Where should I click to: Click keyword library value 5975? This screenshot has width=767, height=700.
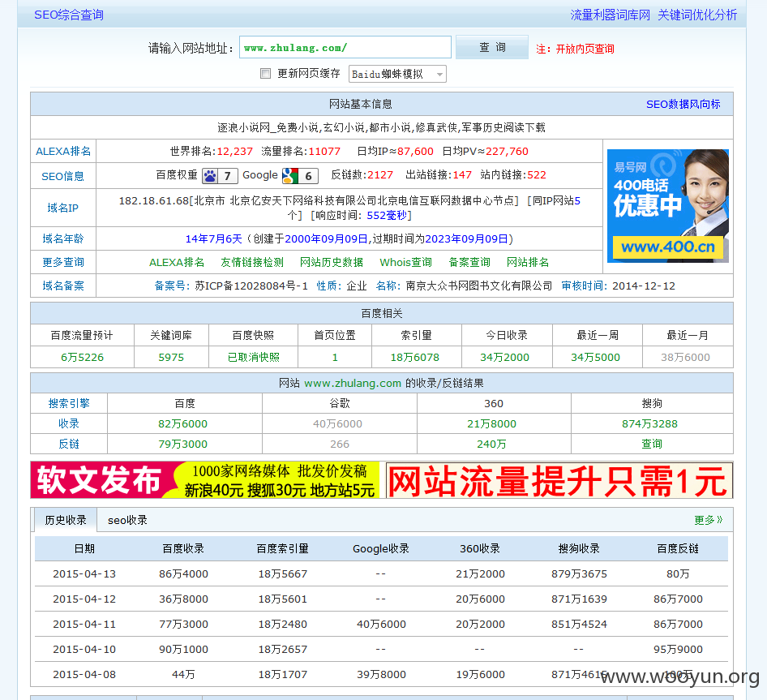[171, 358]
